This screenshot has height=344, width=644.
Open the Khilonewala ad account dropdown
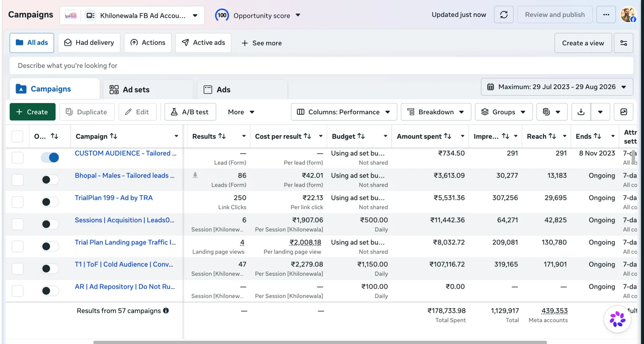[x=132, y=15]
